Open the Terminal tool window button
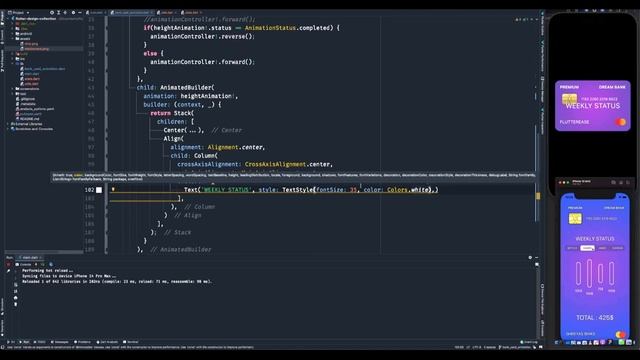Screen dimensions: 640x360 click(131, 342)
